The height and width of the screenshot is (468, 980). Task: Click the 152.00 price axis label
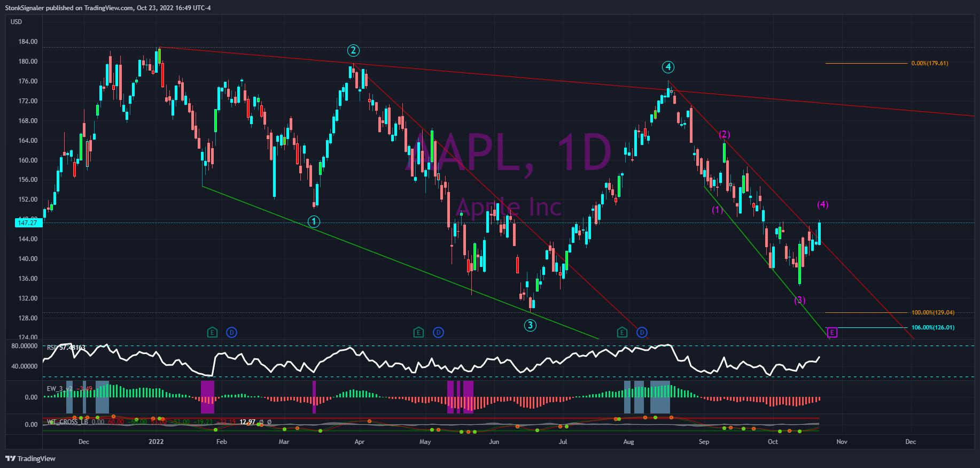pyautogui.click(x=28, y=200)
